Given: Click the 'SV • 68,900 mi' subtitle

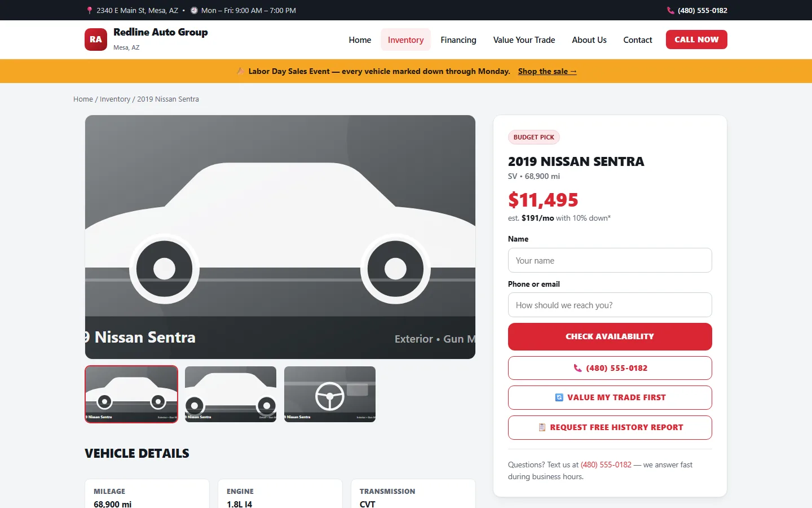Looking at the screenshot, I should tap(534, 176).
